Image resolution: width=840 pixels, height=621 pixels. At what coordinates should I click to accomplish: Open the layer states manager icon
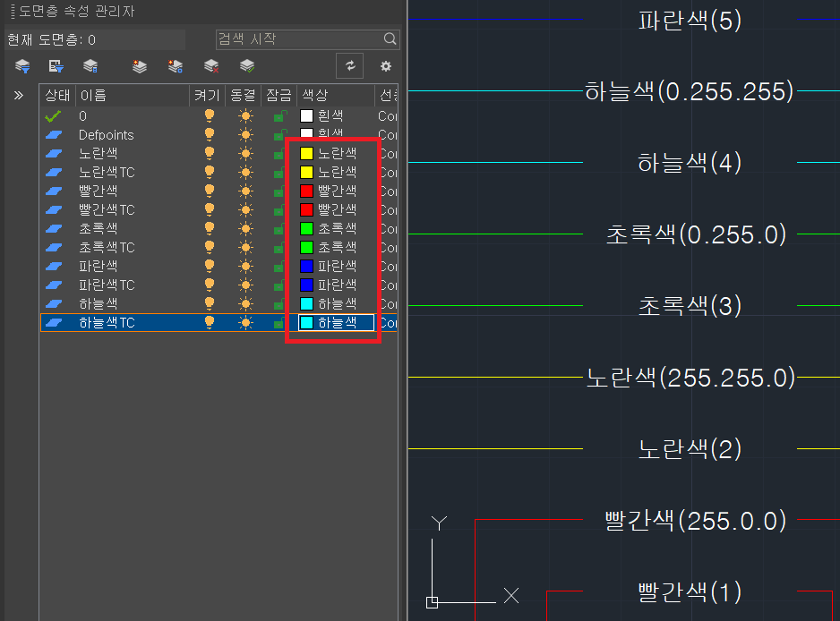(90, 66)
